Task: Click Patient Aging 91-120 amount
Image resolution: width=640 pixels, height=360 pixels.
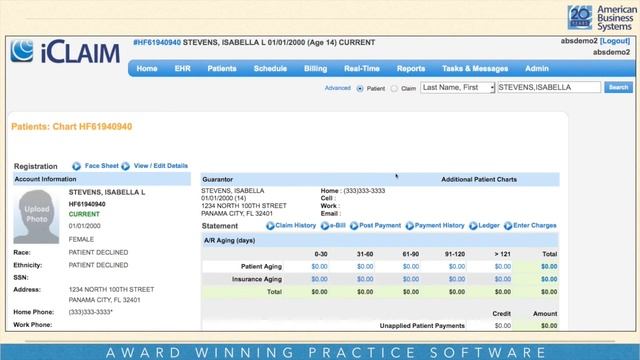Action: tap(457, 267)
